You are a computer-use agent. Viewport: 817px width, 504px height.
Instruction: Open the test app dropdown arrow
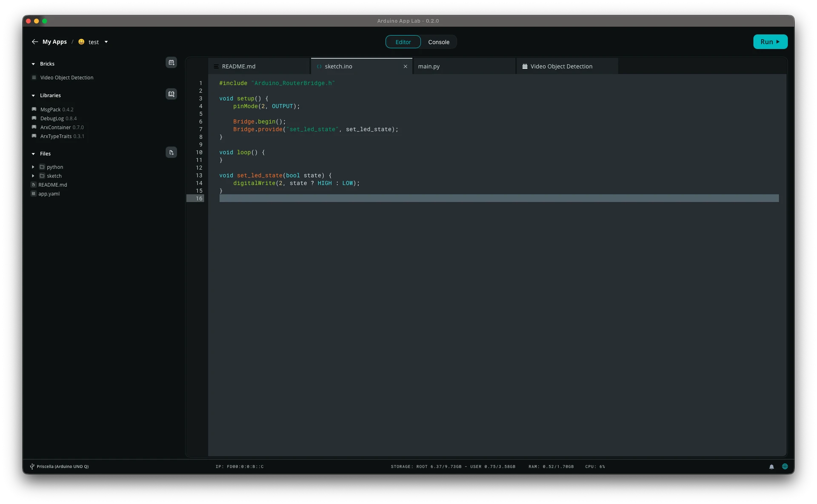pyautogui.click(x=106, y=42)
